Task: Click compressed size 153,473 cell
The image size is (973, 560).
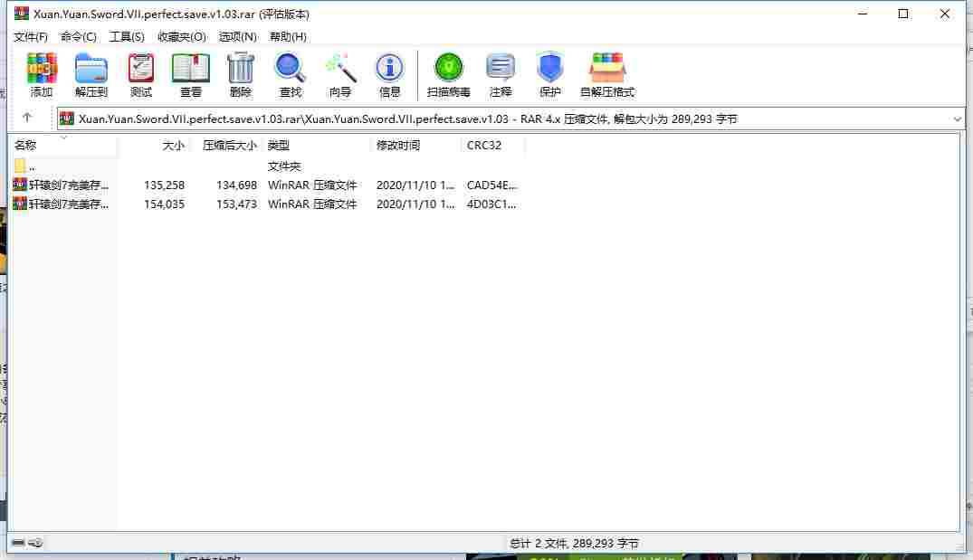Action: (x=236, y=204)
